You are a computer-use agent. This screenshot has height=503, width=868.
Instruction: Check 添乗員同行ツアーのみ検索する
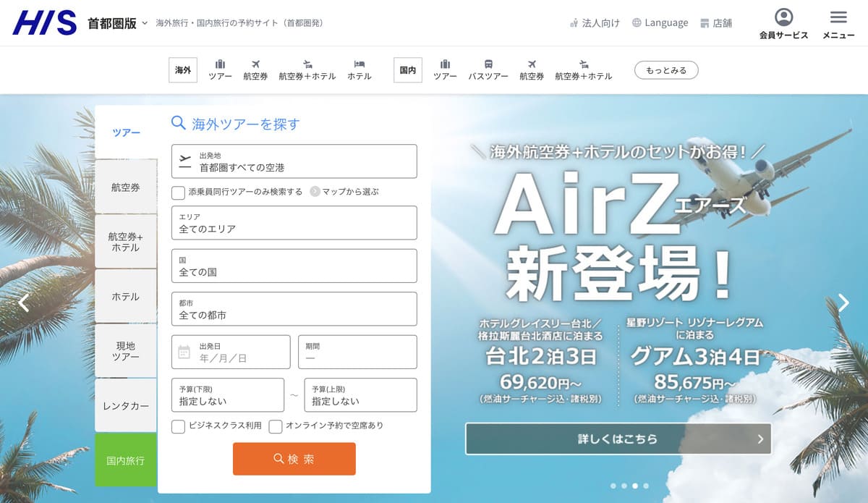coord(178,193)
